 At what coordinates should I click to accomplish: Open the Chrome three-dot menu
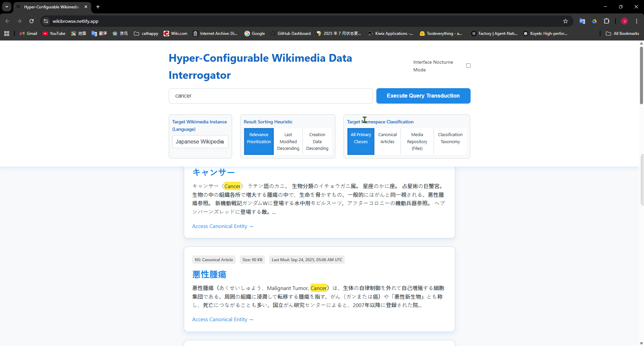coord(636,21)
